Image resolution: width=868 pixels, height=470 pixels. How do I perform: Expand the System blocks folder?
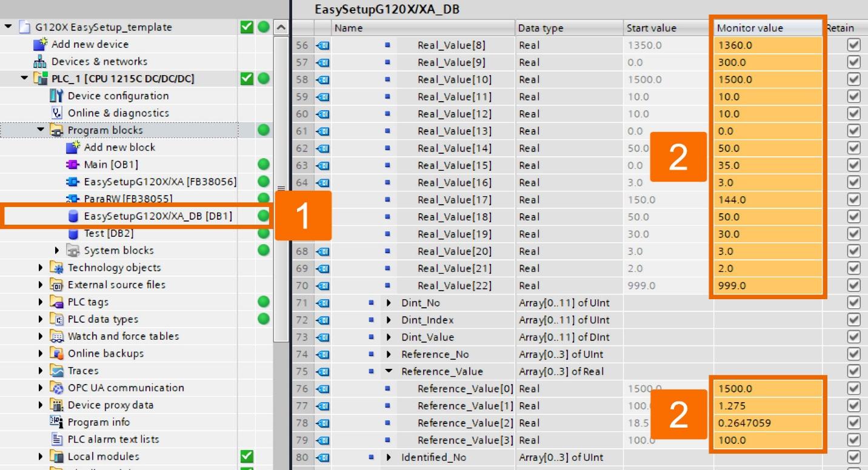pos(57,250)
